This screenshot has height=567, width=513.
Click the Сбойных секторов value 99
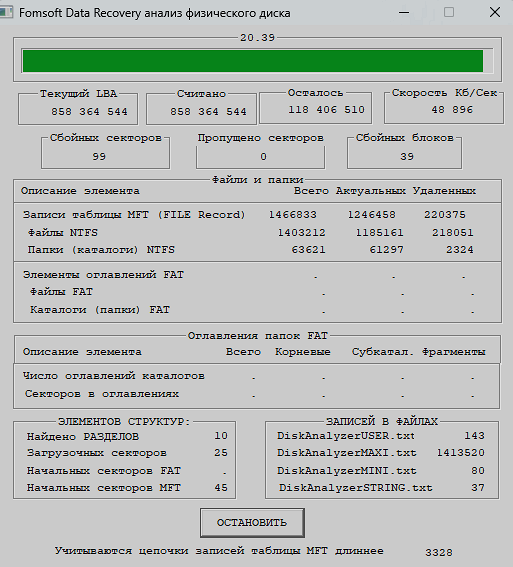(x=99, y=157)
